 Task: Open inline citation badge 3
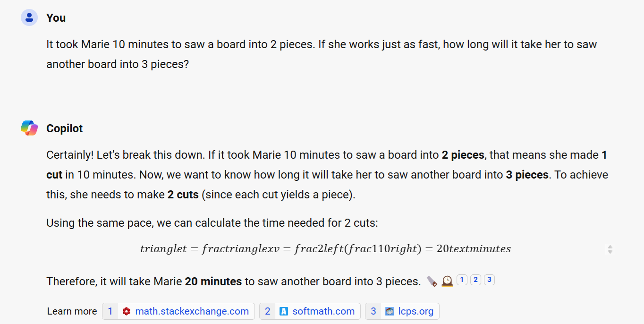[489, 280]
